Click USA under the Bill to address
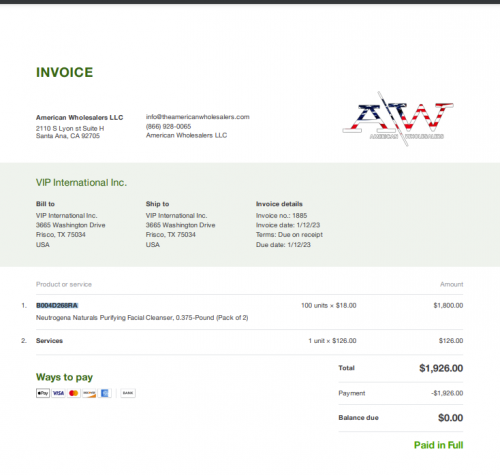Screen dimensions: 500x475 point(43,244)
